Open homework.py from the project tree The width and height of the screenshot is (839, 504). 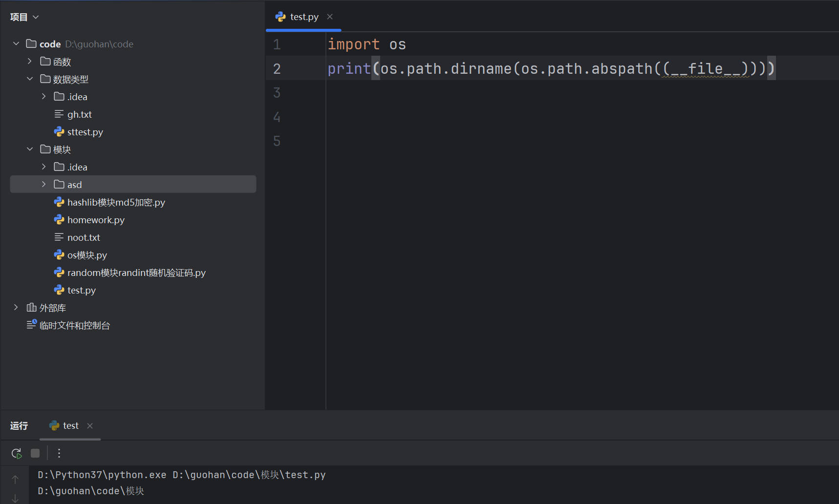96,220
